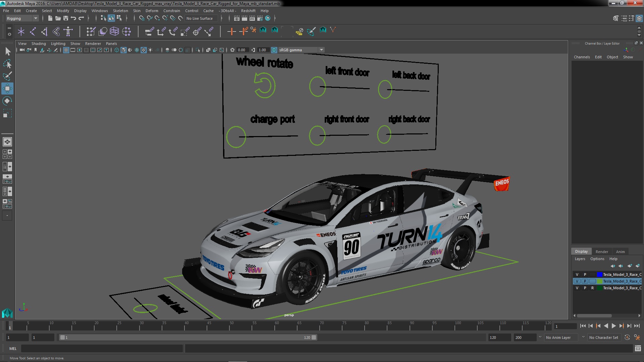Toggle smooth shade all in the viewport
This screenshot has height=362, width=644.
coord(123,50)
